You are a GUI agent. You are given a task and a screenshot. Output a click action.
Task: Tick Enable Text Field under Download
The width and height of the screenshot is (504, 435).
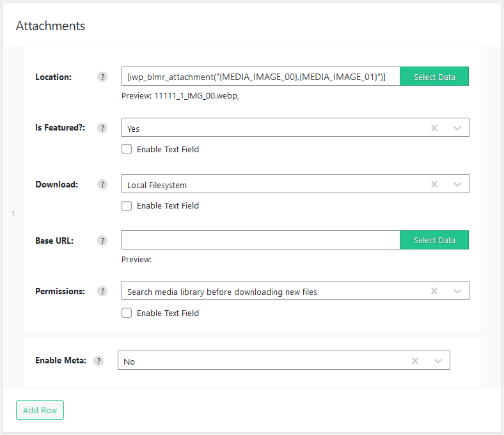point(127,206)
